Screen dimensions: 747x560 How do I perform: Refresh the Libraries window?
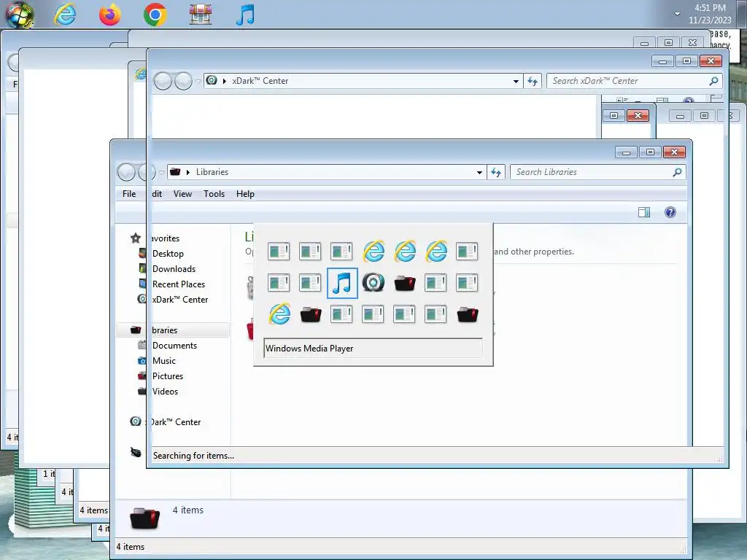496,172
